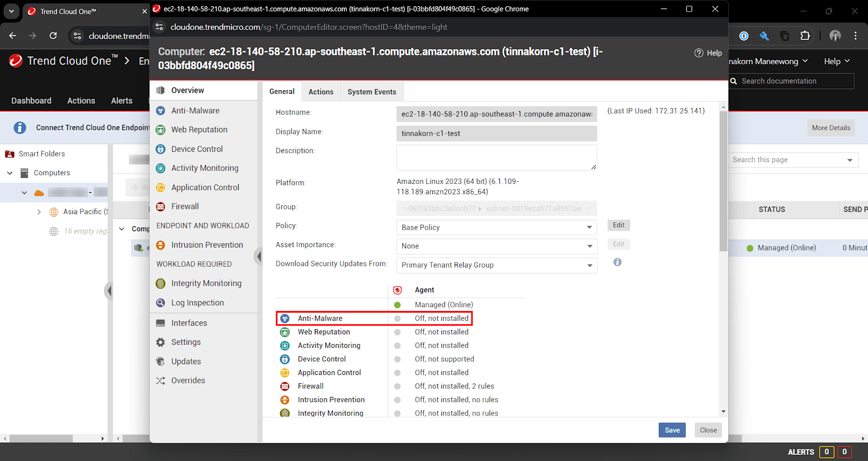Open the Policy dropdown showing Base Policy
Viewport: 868px width, 461px height.
tap(496, 227)
